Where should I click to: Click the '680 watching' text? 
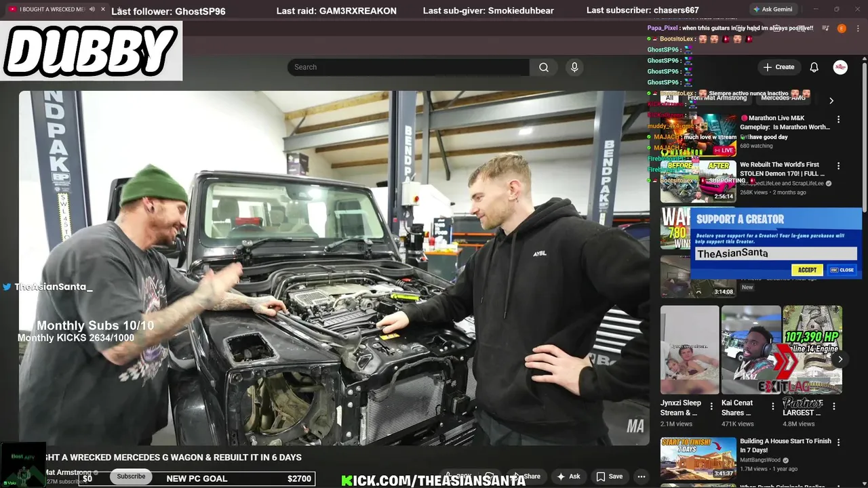pyautogui.click(x=756, y=146)
